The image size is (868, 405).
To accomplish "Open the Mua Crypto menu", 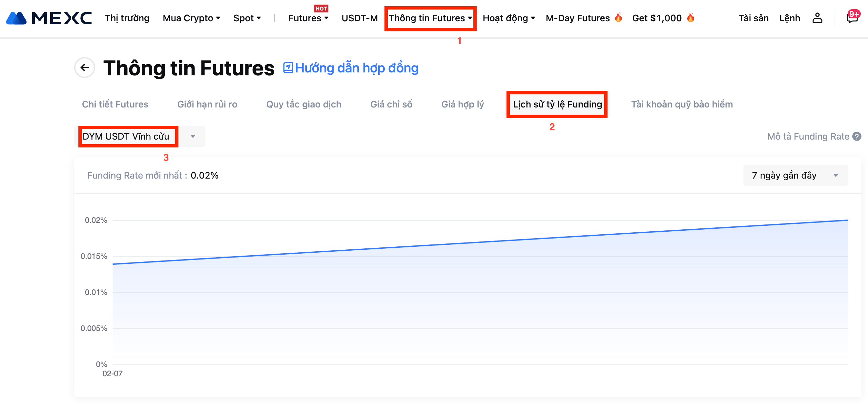I will tap(191, 18).
